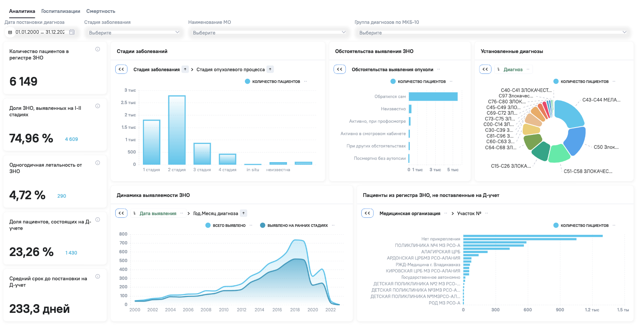Click sort arrow next to Год.Месяц диагноза
Screen dimensions: 644x328
[244, 213]
